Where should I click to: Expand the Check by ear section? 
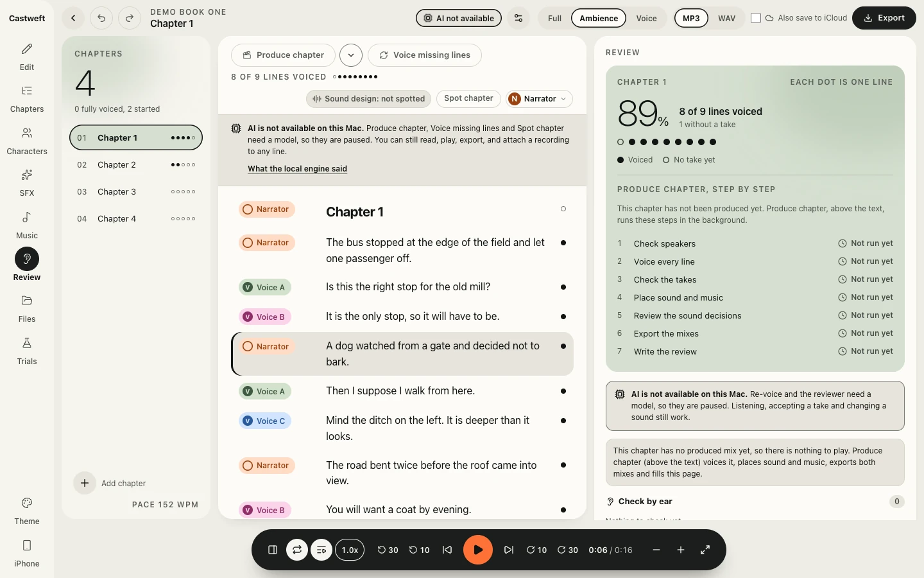(755, 502)
